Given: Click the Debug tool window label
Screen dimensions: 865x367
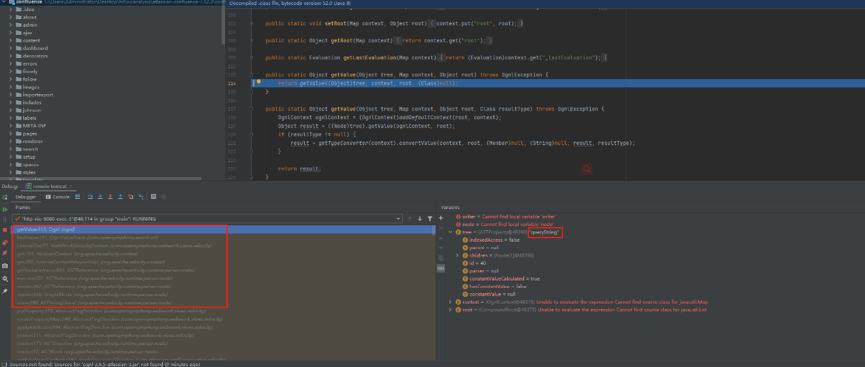Looking at the screenshot, I should tap(9, 186).
